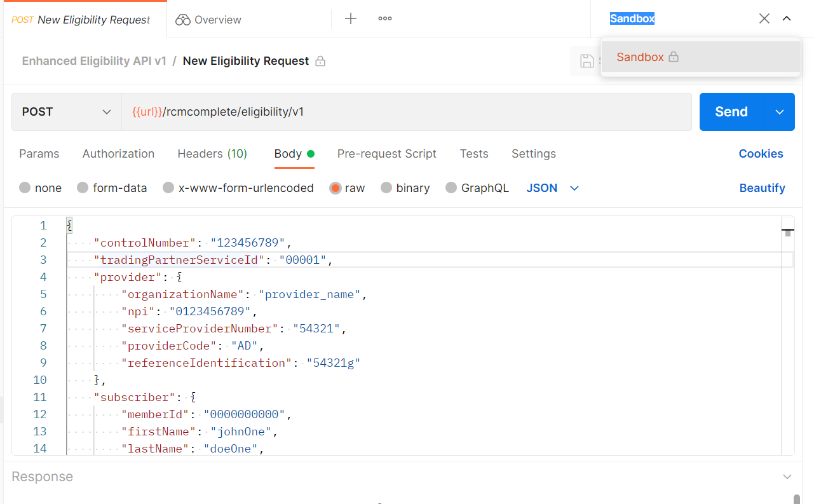The width and height of the screenshot is (814, 504).
Task: Click the "memberId" key on line 12
Action: pos(156,414)
